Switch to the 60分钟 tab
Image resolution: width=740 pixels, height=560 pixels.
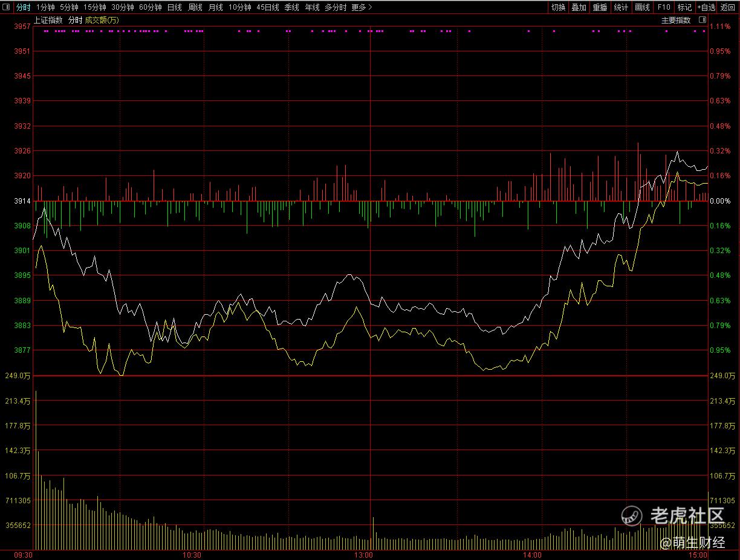pos(151,7)
